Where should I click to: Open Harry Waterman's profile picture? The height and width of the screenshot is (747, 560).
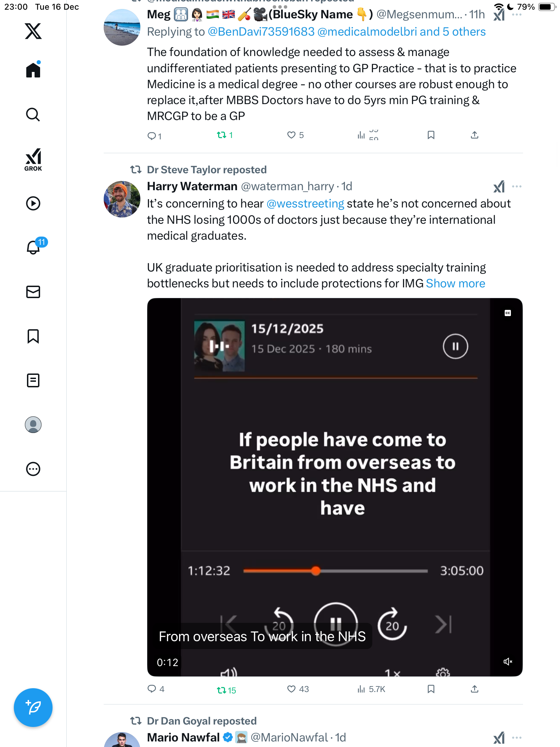coord(122,199)
